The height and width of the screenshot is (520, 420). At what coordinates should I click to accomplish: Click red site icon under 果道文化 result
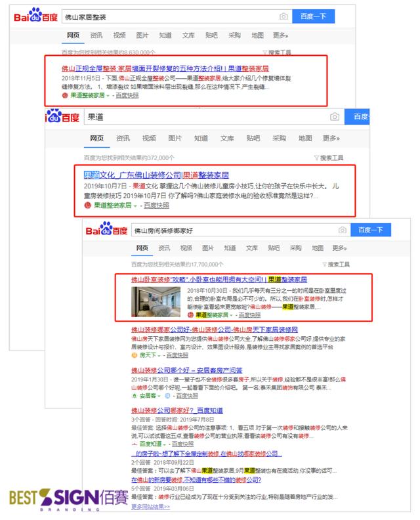point(87,206)
